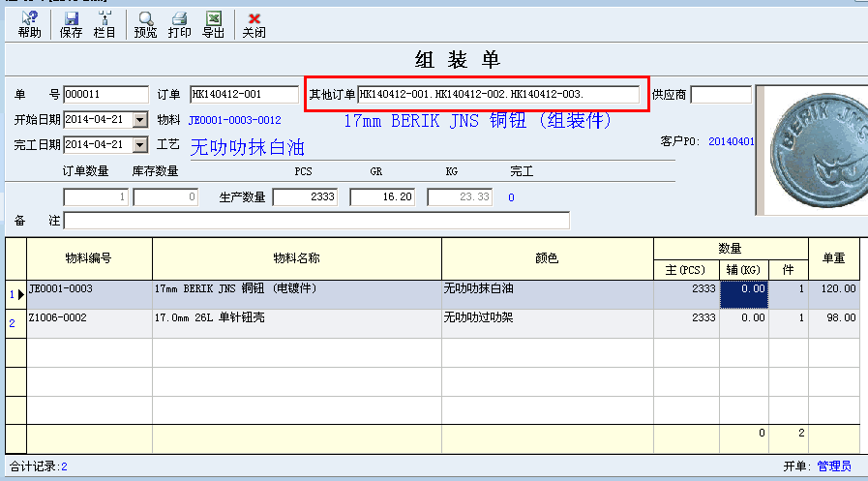
Task: Select cell 17.0mm 26L 单针钮壳
Action: [x=297, y=324]
